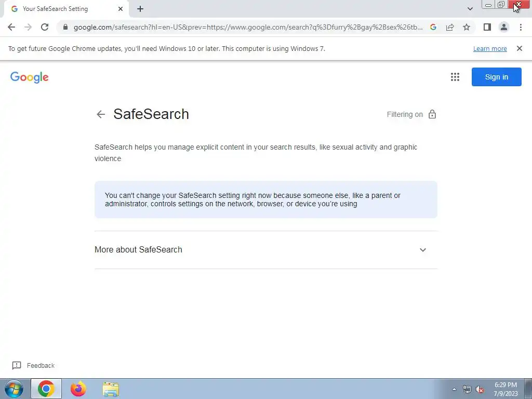
Task: Launch Firefox from the taskbar
Action: [x=78, y=389]
